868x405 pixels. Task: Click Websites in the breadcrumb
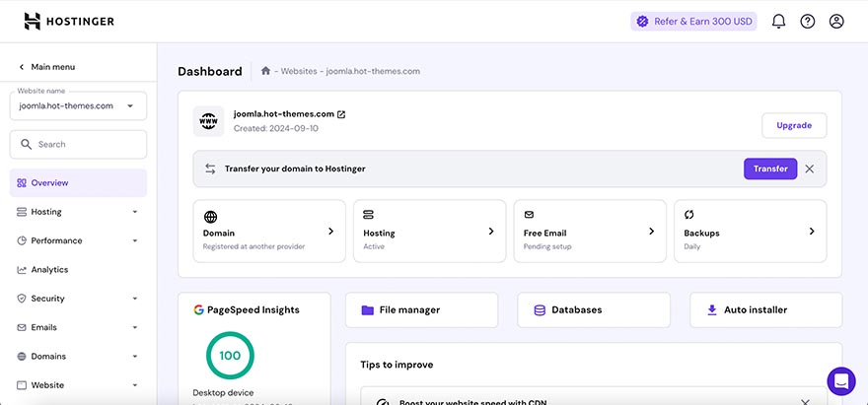coord(299,71)
